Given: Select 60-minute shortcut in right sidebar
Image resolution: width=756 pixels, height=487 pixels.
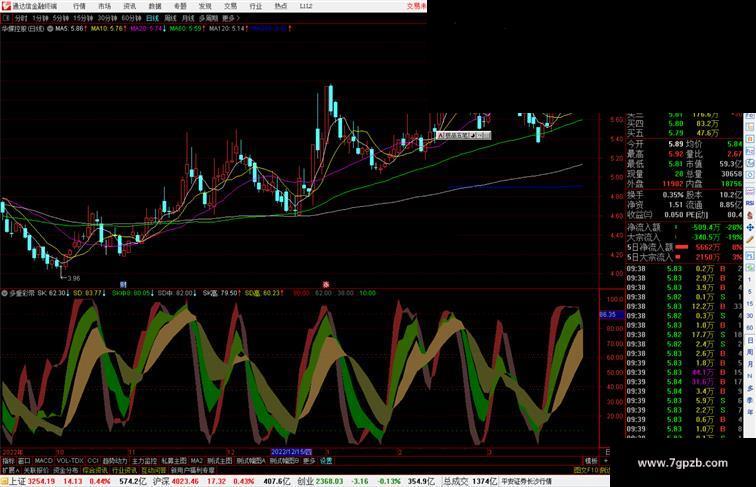Looking at the screenshot, I should pos(750,328).
